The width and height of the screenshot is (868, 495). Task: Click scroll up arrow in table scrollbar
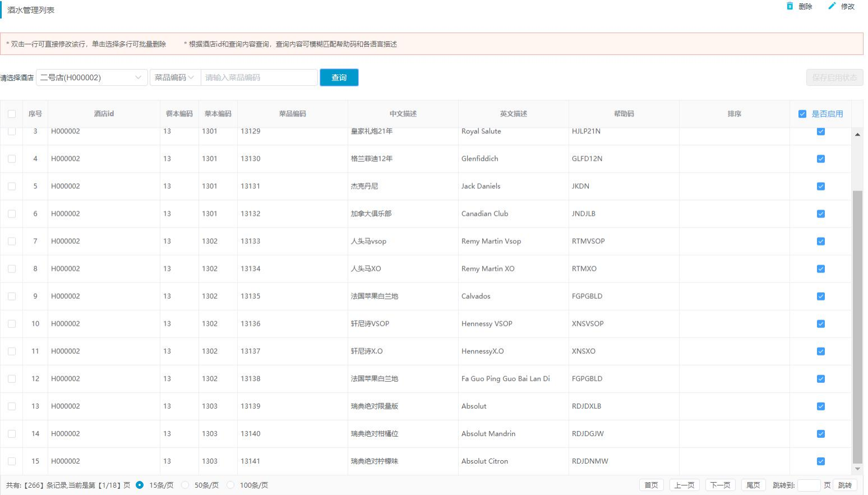(x=857, y=135)
